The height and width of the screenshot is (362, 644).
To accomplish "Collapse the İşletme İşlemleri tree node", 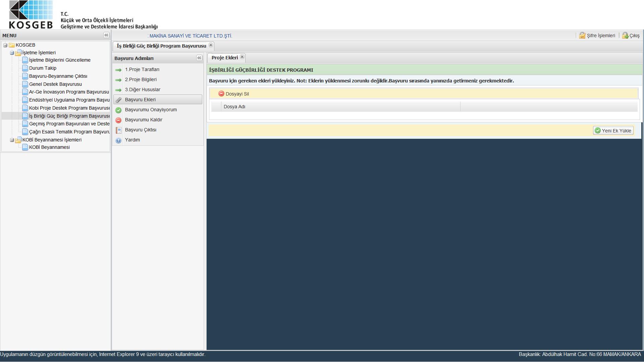I will (12, 53).
